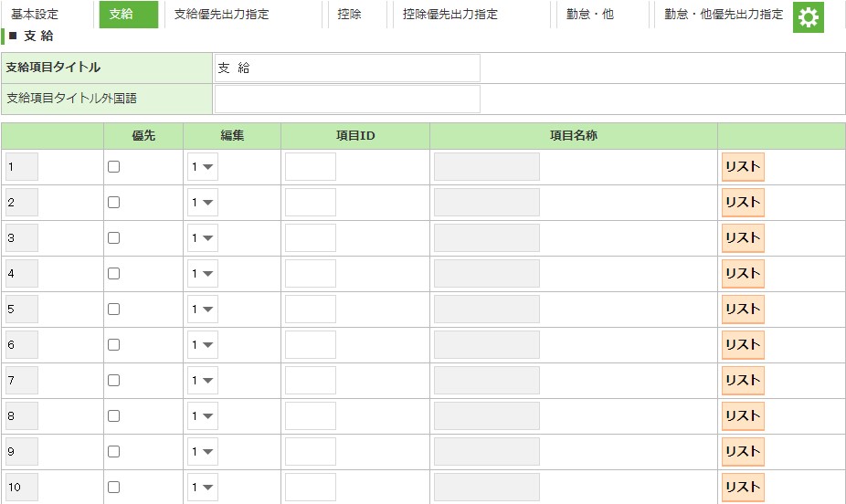Open the edit dropdown in row 2

coord(203,203)
